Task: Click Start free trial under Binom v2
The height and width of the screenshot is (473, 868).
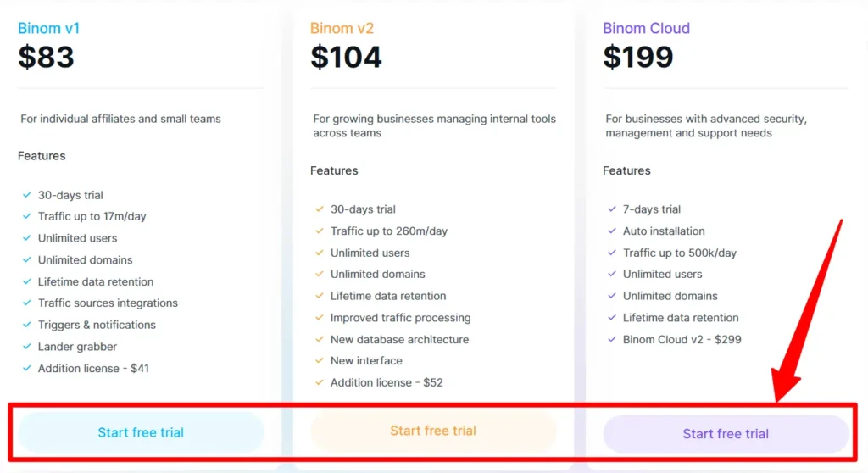Action: [x=433, y=431]
